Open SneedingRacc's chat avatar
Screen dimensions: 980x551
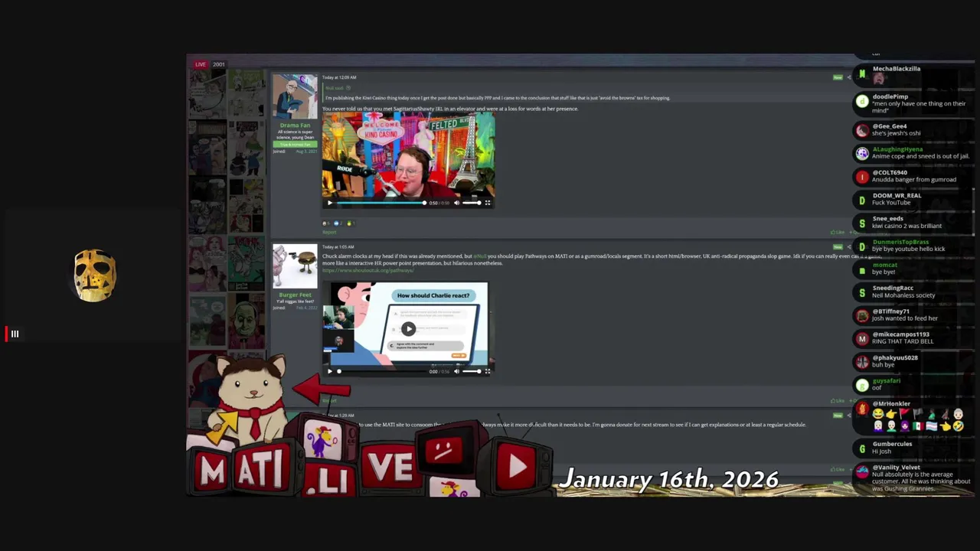tap(862, 292)
